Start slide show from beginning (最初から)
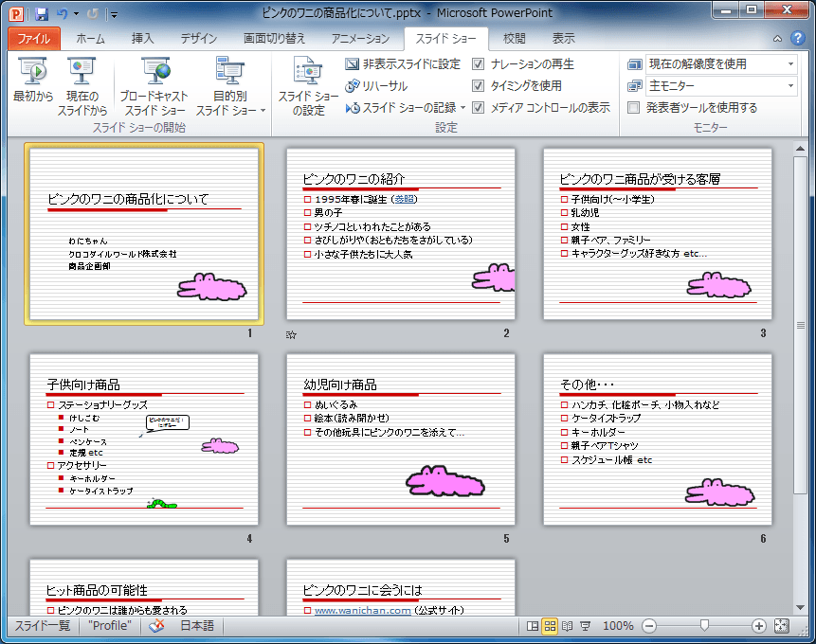816x644 pixels. 33,80
